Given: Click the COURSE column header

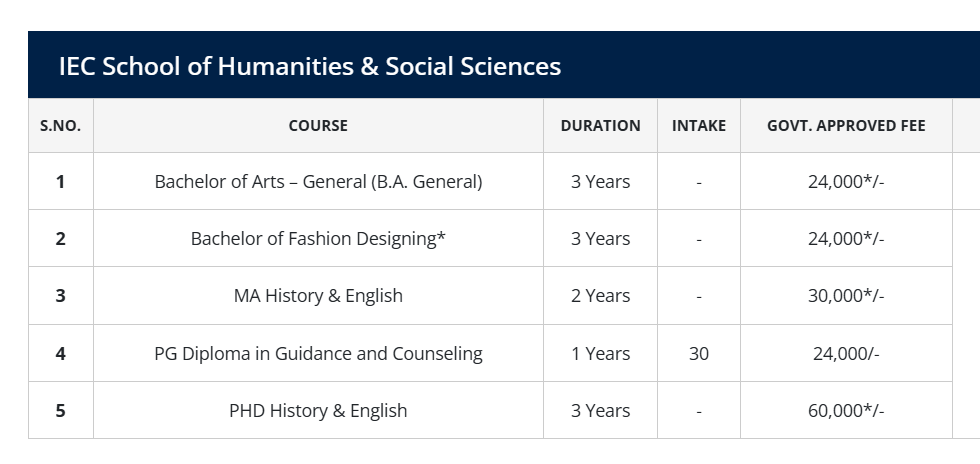Looking at the screenshot, I should click(318, 126).
